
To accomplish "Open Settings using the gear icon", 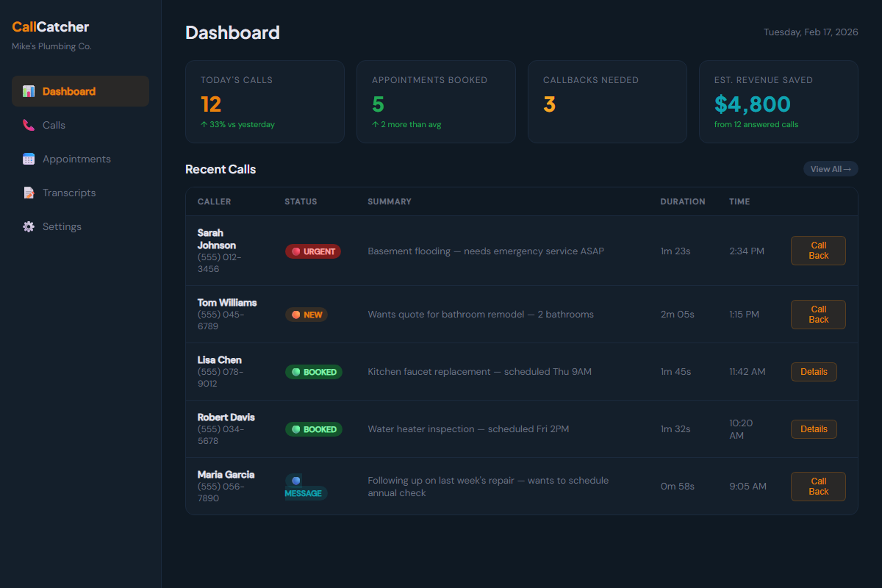I will (29, 226).
